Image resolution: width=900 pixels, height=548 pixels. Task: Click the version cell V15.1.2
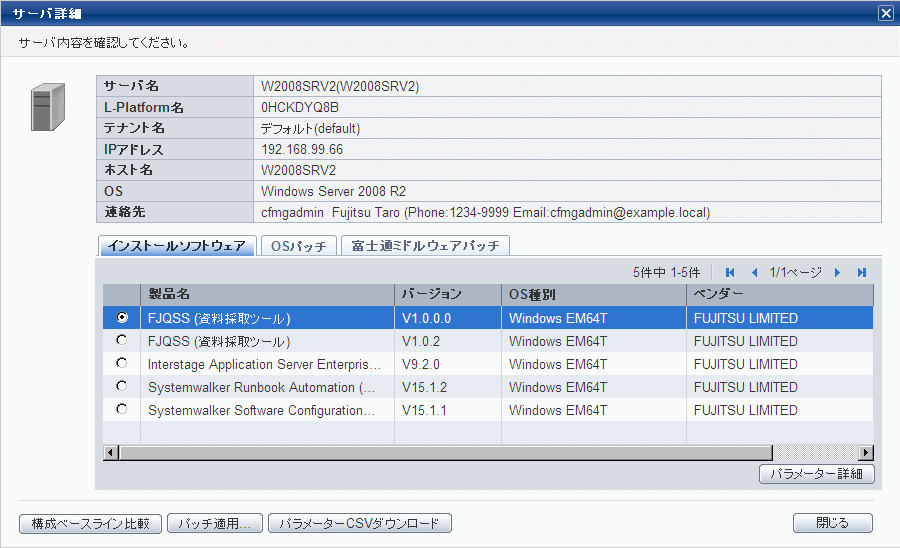(x=424, y=387)
